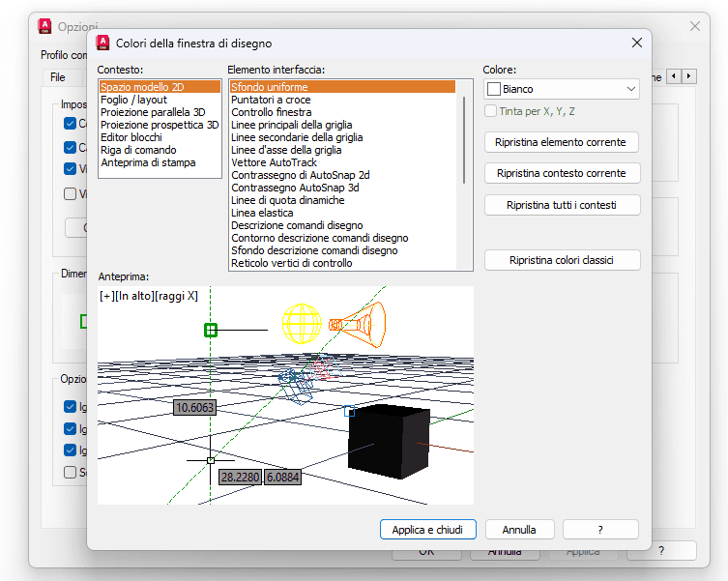Select Puntatori a croce interface element

[x=271, y=100]
